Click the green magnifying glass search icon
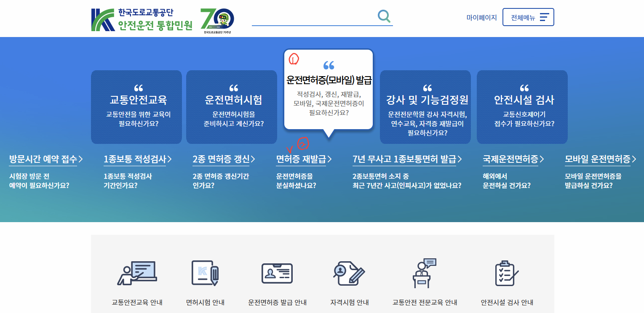The height and width of the screenshot is (313, 644). click(383, 16)
